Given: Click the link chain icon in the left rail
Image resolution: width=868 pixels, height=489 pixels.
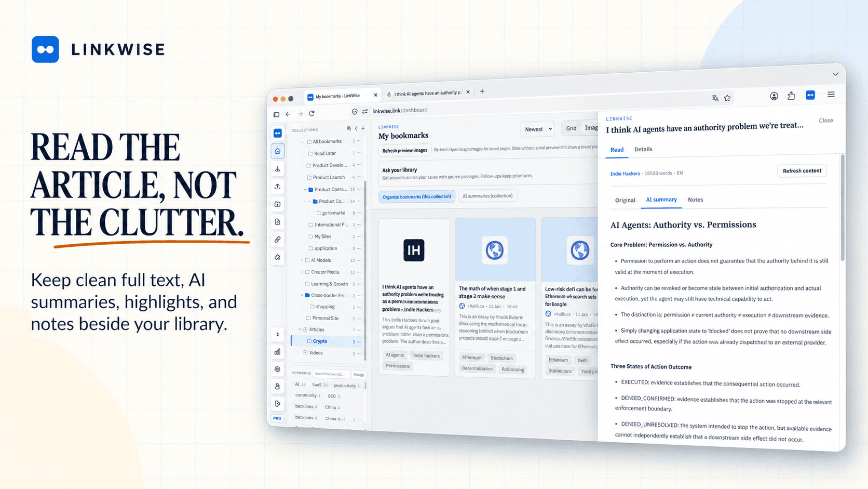Looking at the screenshot, I should [x=278, y=240].
